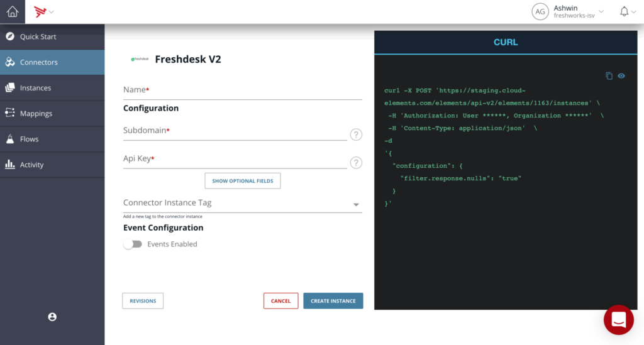Open help for the Subdomain field

[x=356, y=134]
